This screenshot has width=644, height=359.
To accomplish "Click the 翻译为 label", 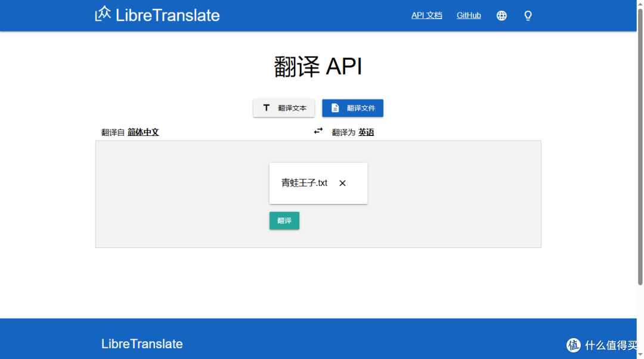I will coord(343,132).
